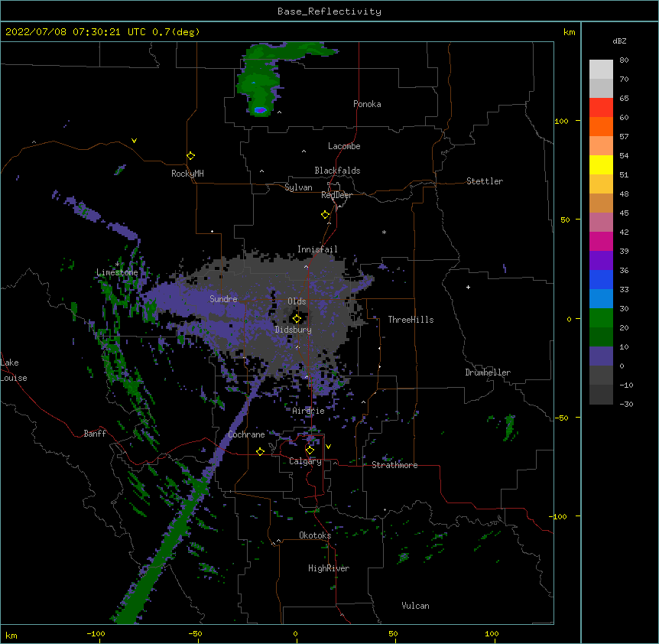
Task: Click the blue storm core west of Ponoka
Action: click(260, 110)
